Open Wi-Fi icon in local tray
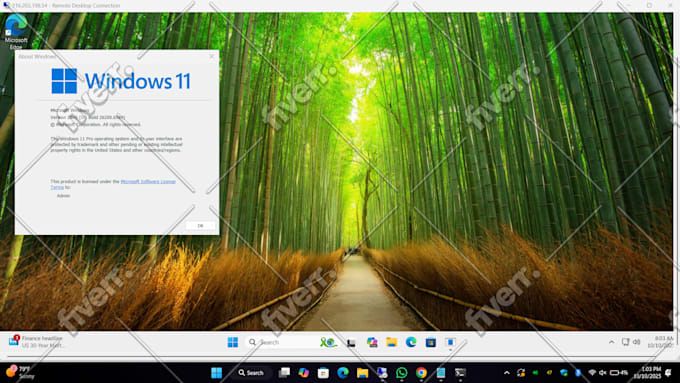Image resolution: width=680 pixels, height=383 pixels. pos(592,373)
